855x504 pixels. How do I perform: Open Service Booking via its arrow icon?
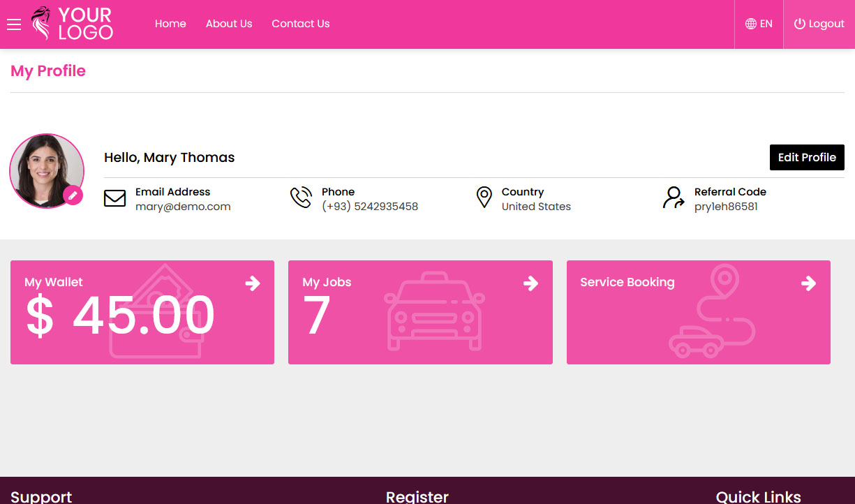tap(808, 283)
